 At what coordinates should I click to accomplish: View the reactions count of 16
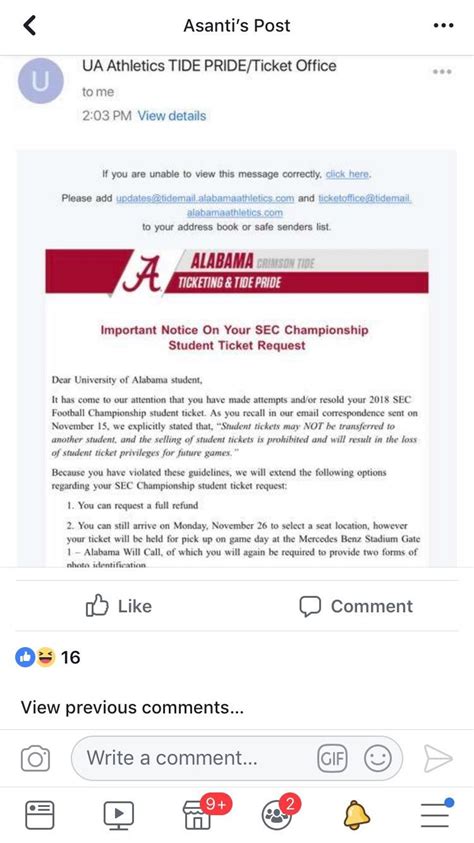[x=48, y=657]
